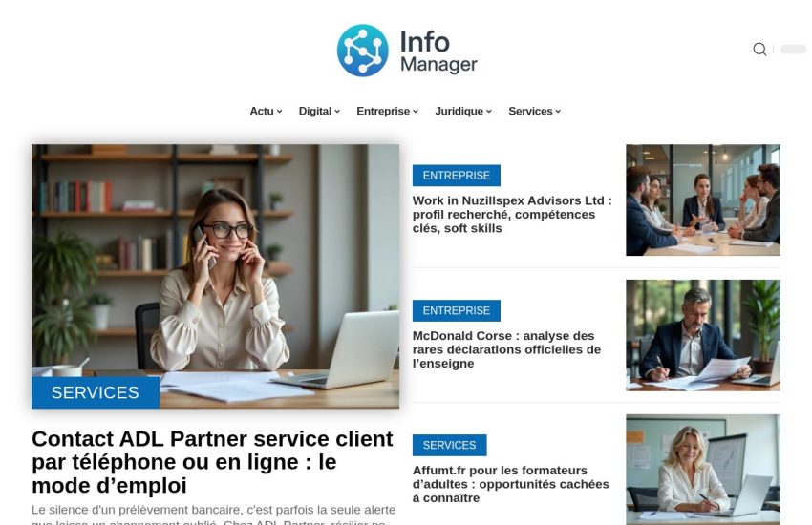
Task: Expand the Digital dropdown chevron
Action: click(x=337, y=112)
